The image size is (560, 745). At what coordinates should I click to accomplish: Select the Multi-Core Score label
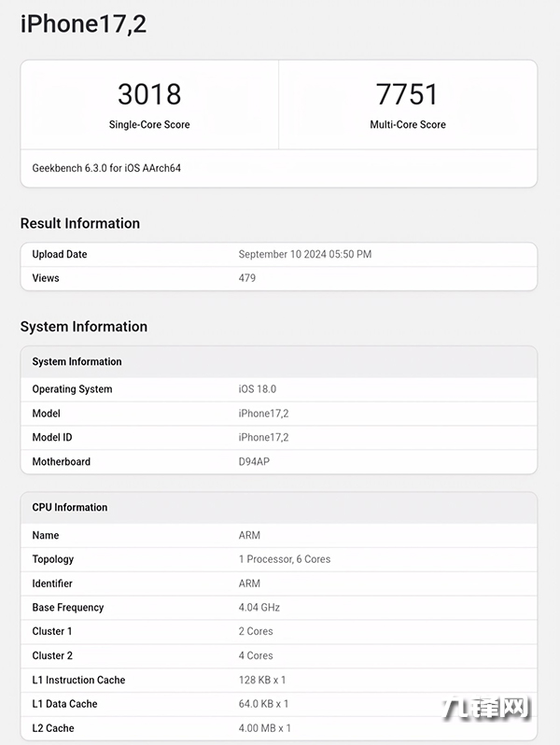click(407, 124)
